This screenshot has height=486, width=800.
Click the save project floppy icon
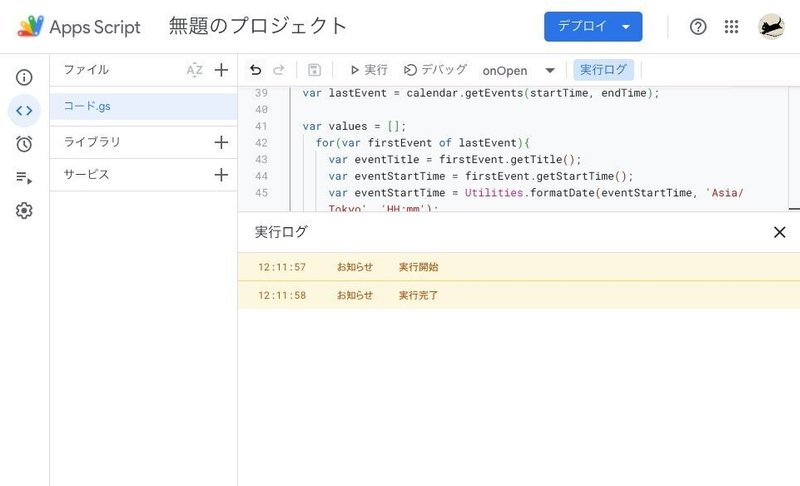tap(314, 70)
